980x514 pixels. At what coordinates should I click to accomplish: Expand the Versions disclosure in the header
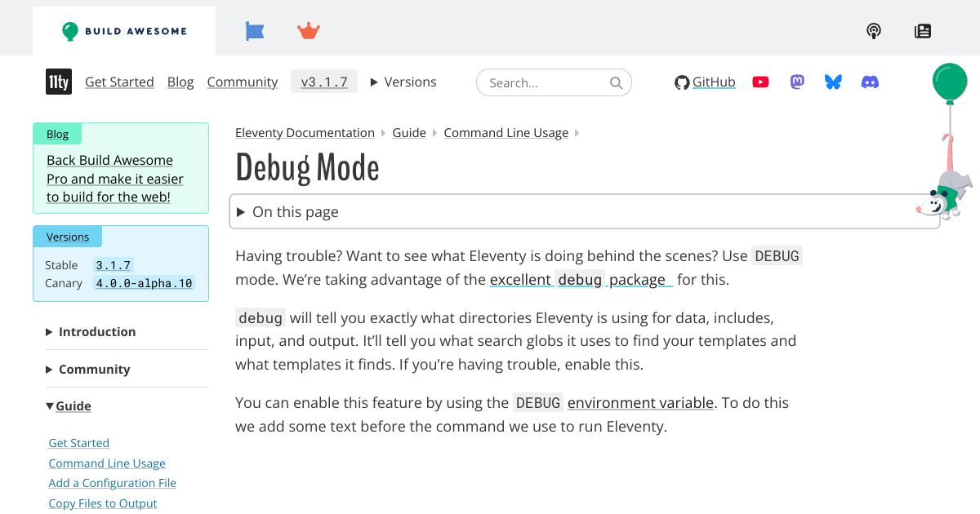[x=403, y=82]
